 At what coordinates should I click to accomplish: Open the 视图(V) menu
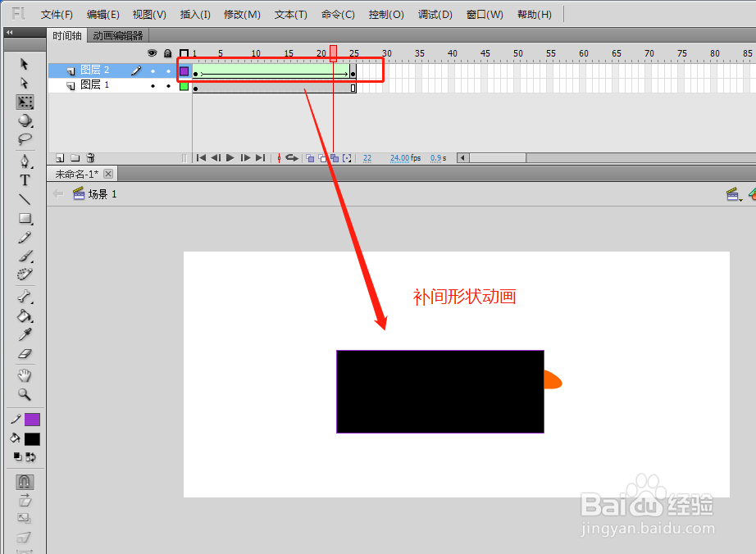point(149,15)
